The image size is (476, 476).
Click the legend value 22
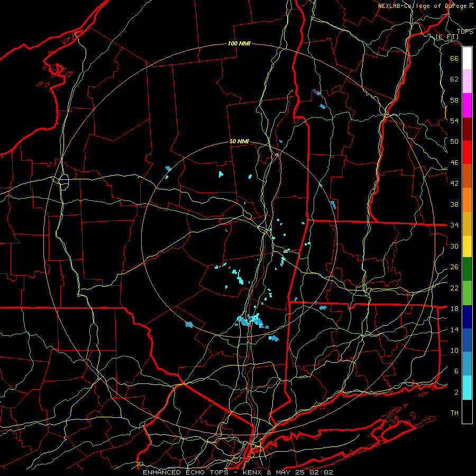click(454, 288)
